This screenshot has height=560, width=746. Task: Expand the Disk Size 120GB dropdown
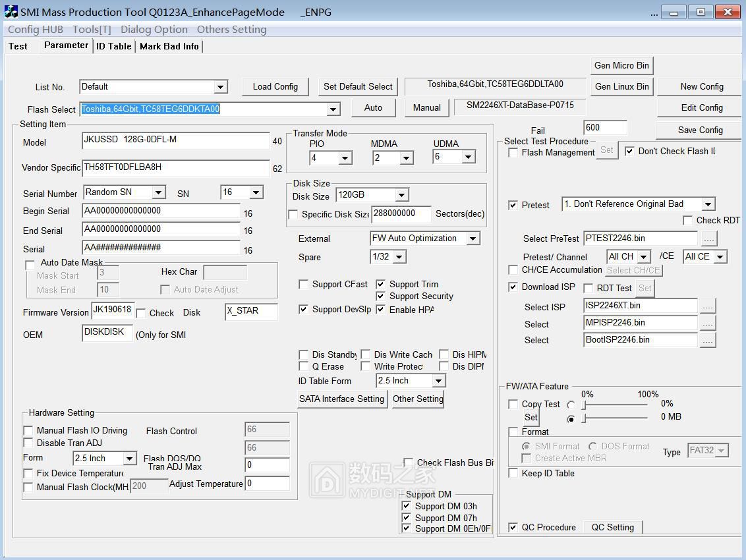[401, 195]
